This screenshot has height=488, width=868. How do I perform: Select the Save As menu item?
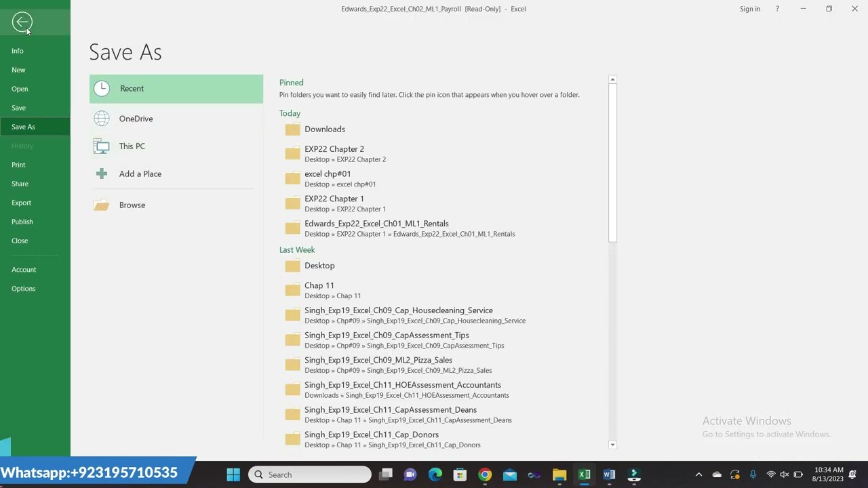click(35, 127)
